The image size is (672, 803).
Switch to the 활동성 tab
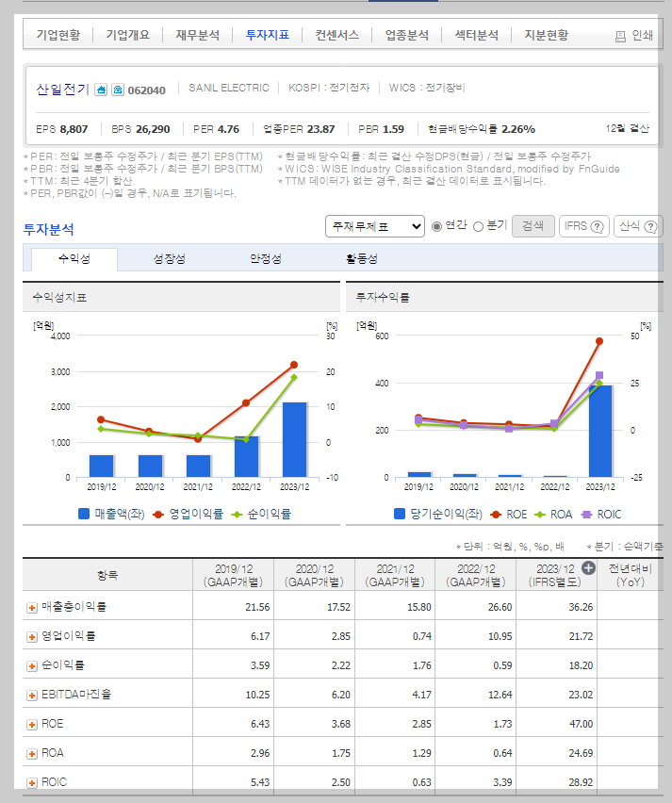pyautogui.click(x=362, y=259)
